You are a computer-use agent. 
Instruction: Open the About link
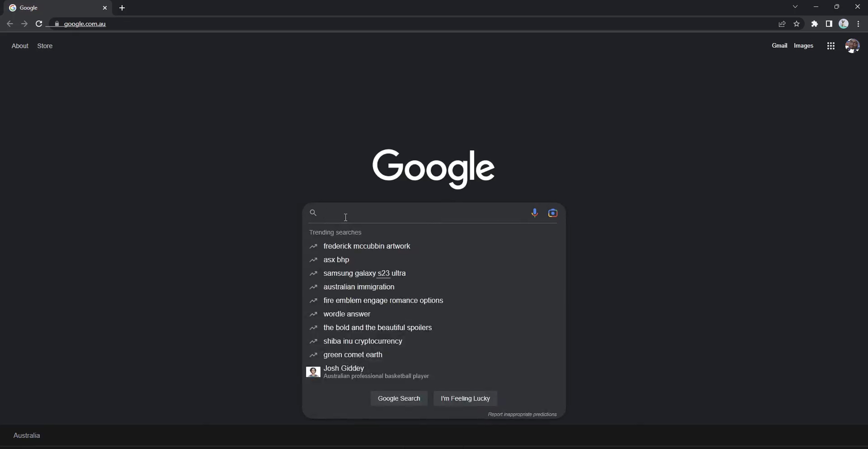(x=20, y=46)
